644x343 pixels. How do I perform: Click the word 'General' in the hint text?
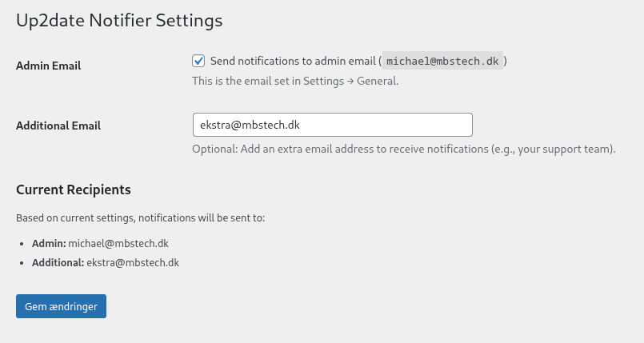pyautogui.click(x=378, y=81)
